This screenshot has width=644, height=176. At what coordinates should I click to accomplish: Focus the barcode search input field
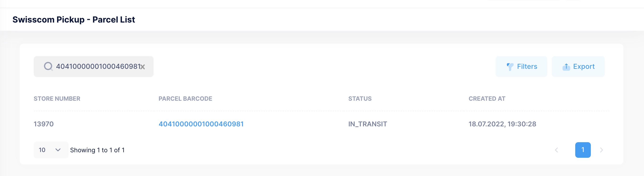pos(98,67)
